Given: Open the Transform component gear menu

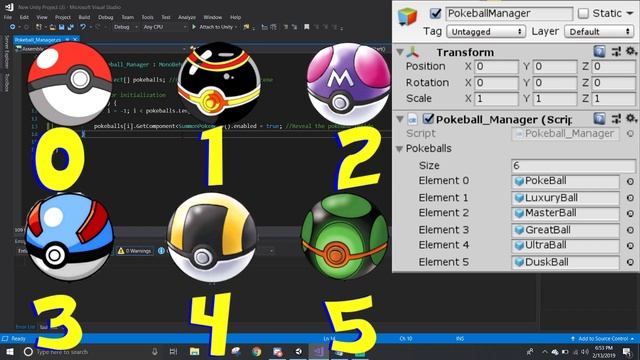Looking at the screenshot, I should click(631, 51).
